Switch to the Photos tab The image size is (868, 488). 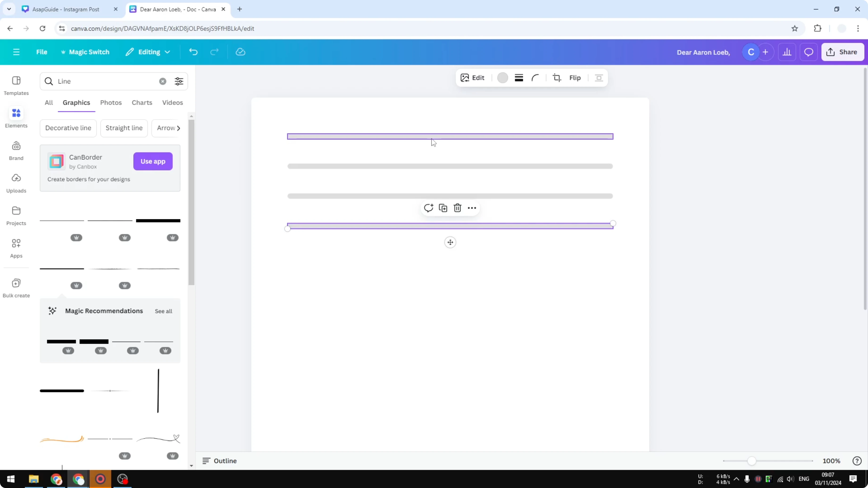[x=111, y=102]
